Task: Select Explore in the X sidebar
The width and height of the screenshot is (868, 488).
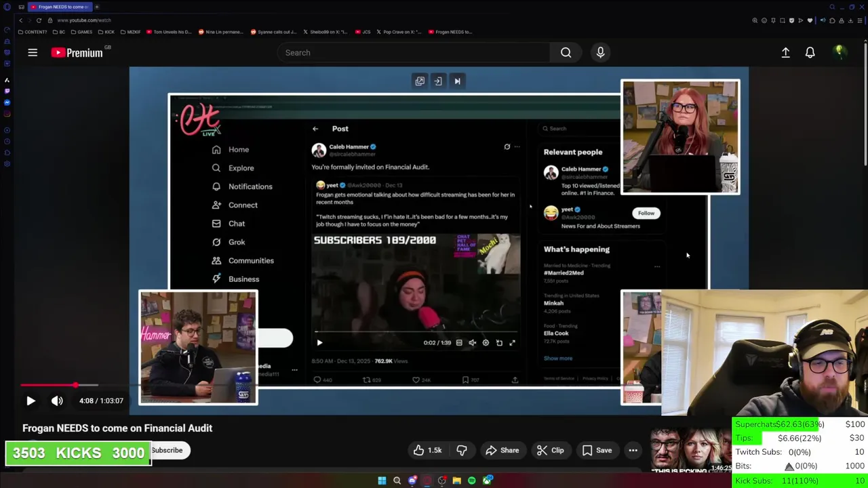Action: 233,168
